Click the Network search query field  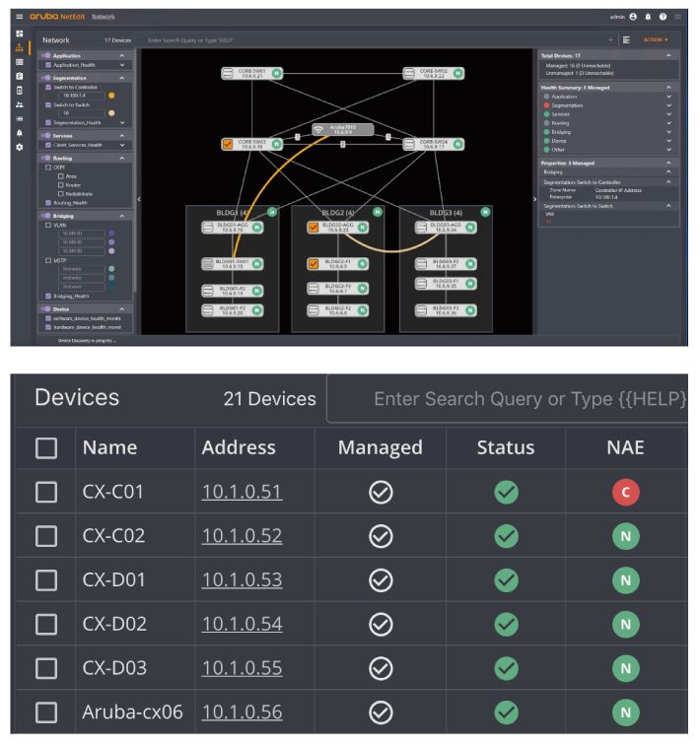[x=377, y=39]
